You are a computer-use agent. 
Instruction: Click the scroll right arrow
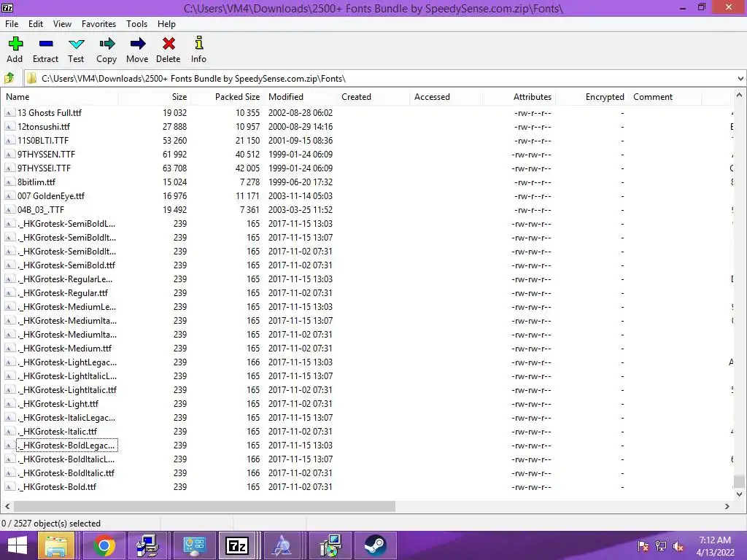(x=727, y=506)
